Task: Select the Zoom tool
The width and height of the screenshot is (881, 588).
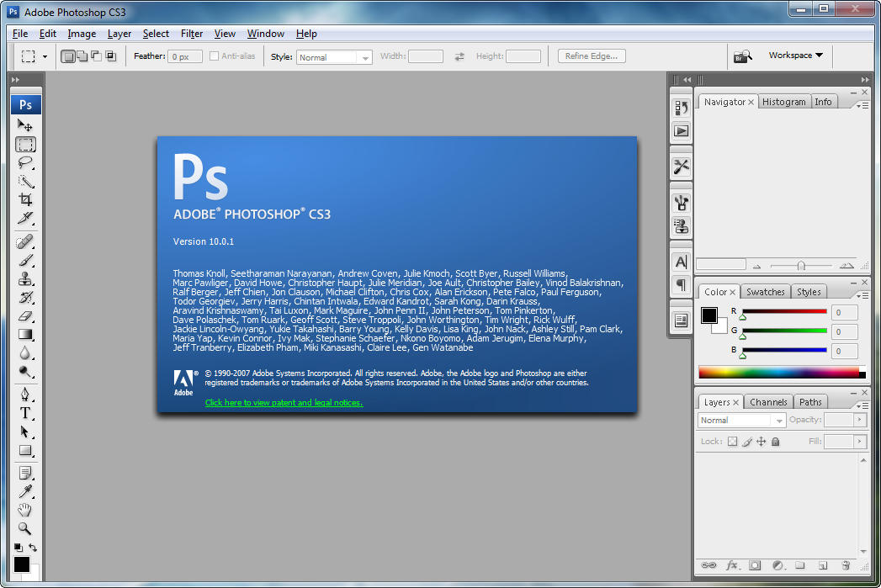Action: 25,528
